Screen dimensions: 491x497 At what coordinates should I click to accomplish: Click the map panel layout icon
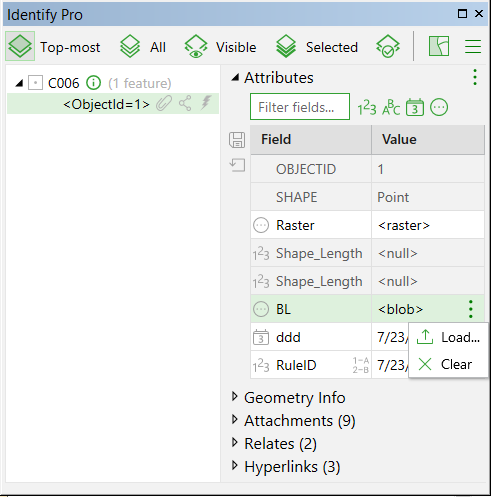(439, 46)
